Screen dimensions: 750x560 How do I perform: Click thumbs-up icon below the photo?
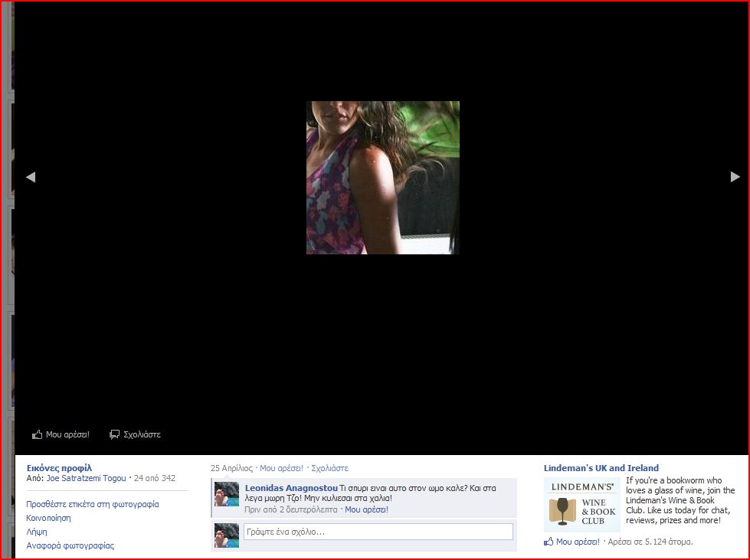(x=37, y=434)
